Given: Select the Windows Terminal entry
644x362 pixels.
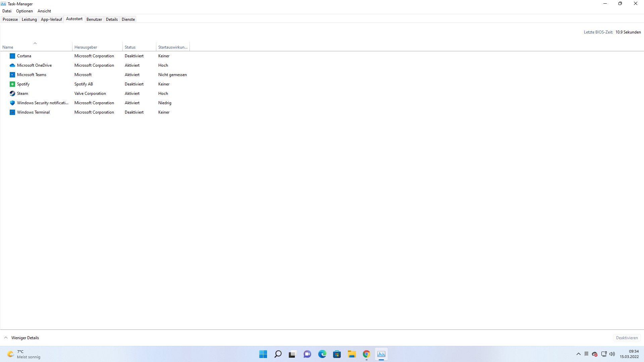Looking at the screenshot, I should (x=96, y=112).
